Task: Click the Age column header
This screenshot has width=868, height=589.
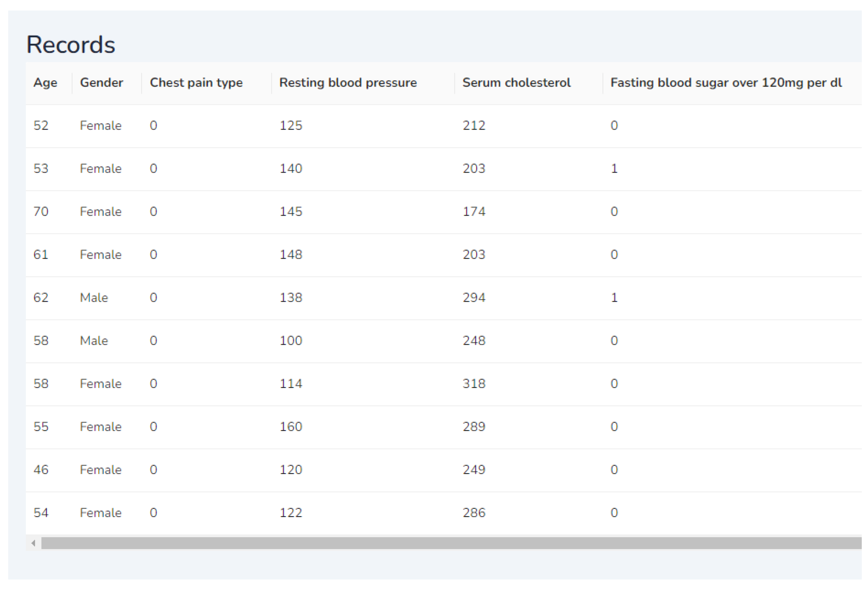Action: 45,83
